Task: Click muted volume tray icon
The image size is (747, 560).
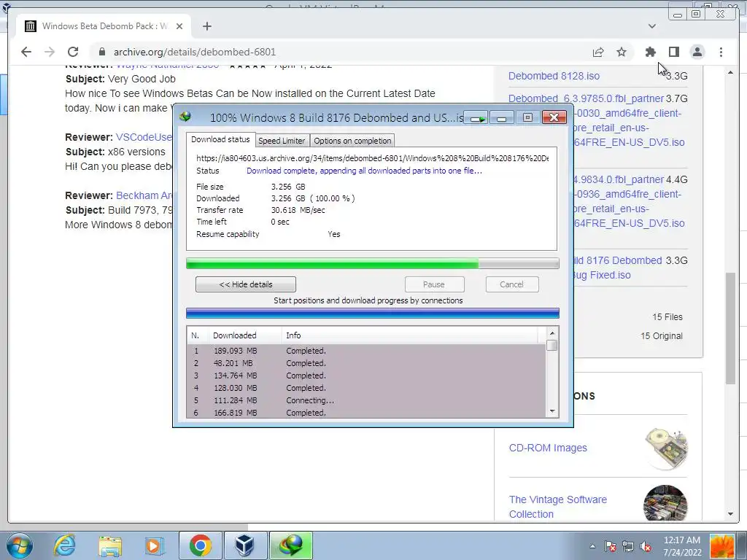Action: pyautogui.click(x=646, y=546)
